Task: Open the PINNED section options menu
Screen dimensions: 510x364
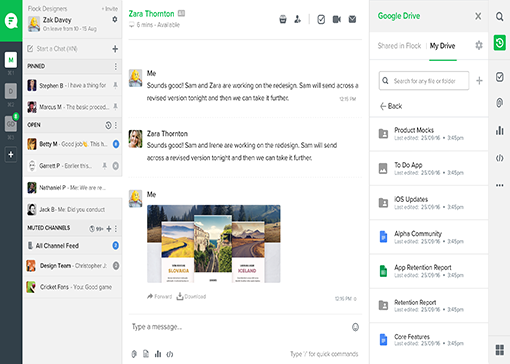Action: point(116,66)
